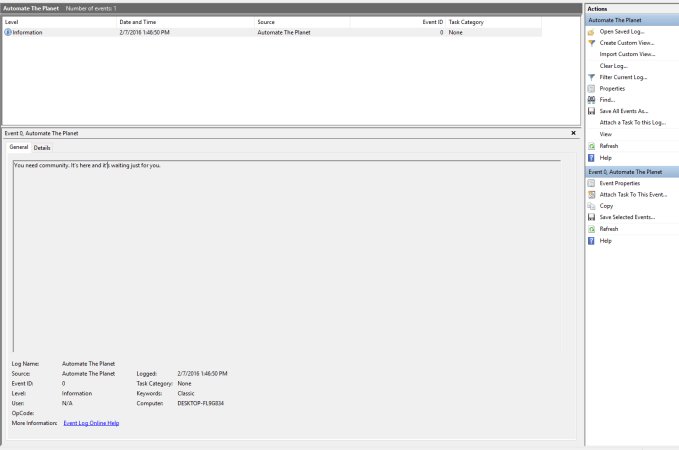Screen dimensions: 679x450
Task: Collapse the Automate The Planet actions section header
Action: coord(632,20)
